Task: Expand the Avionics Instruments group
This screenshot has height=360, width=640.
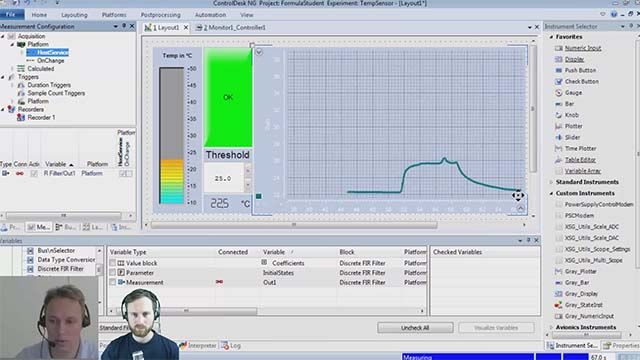Action: [x=551, y=327]
